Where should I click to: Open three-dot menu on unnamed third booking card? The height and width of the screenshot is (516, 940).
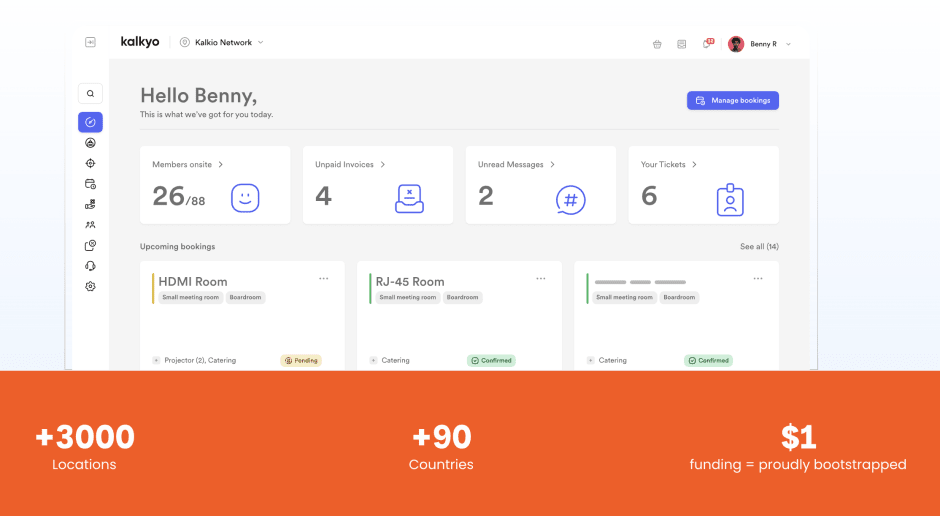758,279
